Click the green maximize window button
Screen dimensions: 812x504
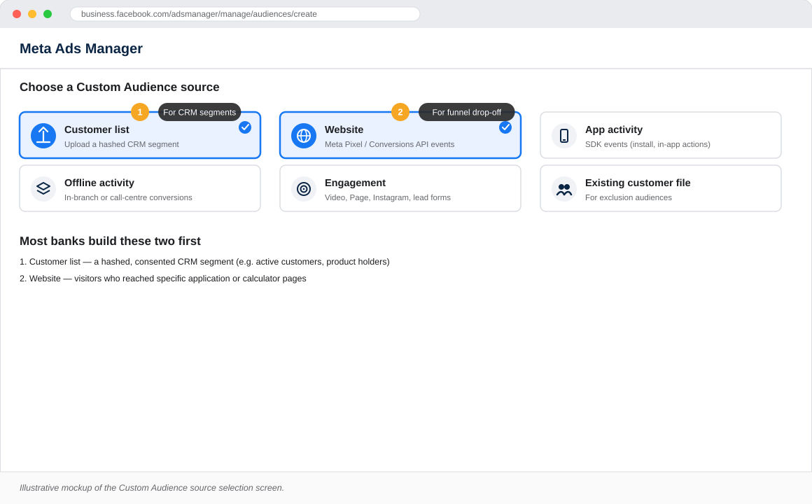pyautogui.click(x=48, y=14)
